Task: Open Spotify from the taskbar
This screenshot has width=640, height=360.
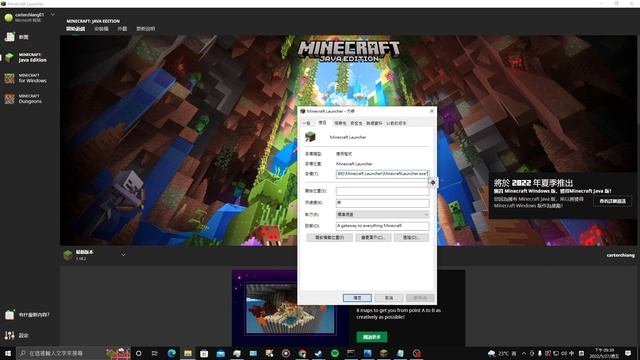Action: [335, 353]
